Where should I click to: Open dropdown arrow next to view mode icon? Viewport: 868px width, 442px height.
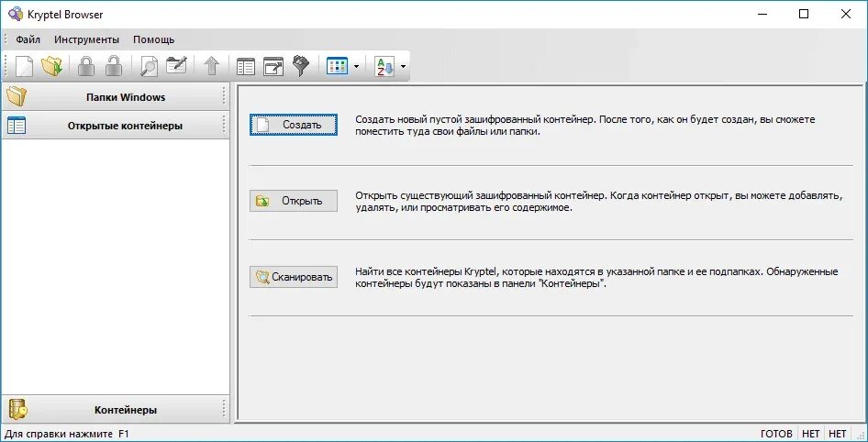pos(355,67)
